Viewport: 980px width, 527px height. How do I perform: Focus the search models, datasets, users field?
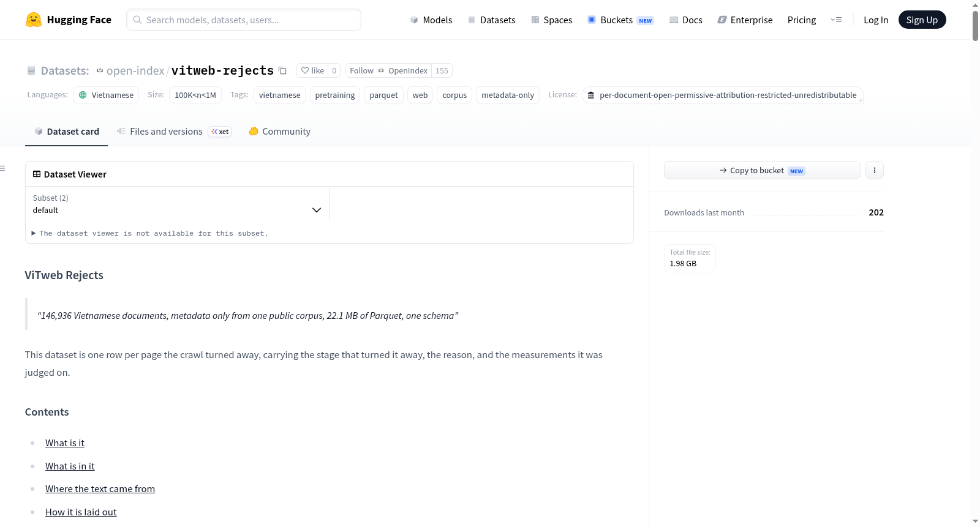point(244,20)
